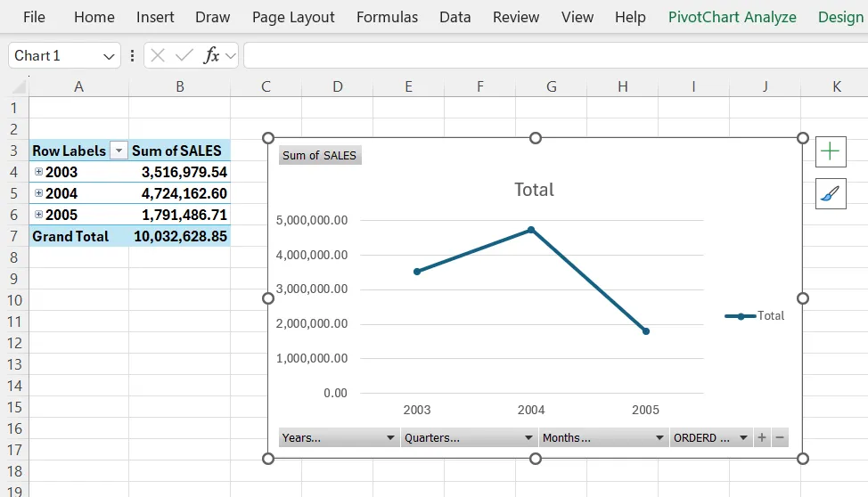
Task: Select column A header
Action: [x=78, y=87]
